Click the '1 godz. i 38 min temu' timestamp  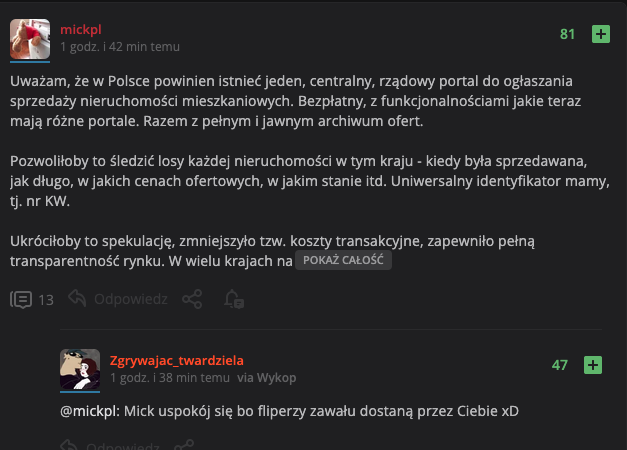[x=170, y=378]
